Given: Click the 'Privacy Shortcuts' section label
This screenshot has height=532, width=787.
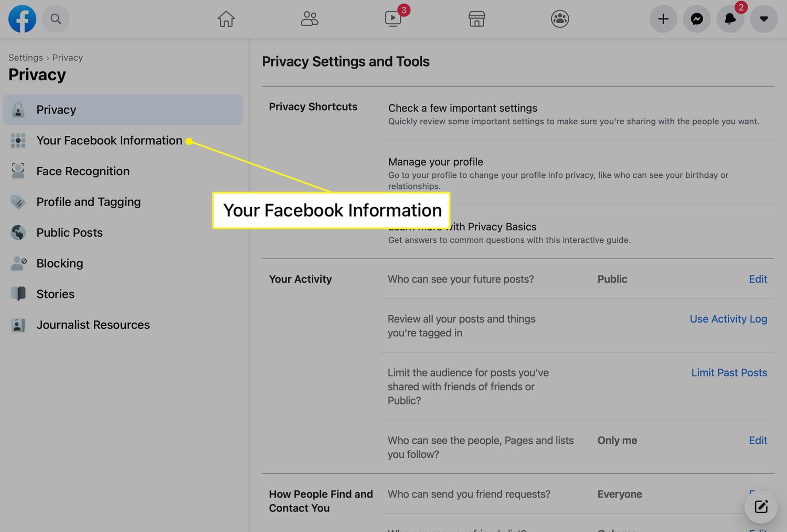Looking at the screenshot, I should pos(313,107).
